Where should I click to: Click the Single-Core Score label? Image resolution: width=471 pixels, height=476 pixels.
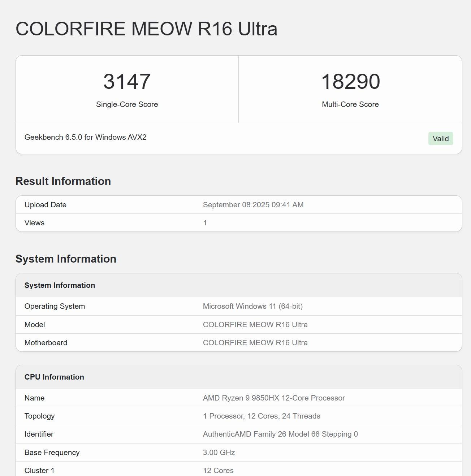(x=127, y=104)
